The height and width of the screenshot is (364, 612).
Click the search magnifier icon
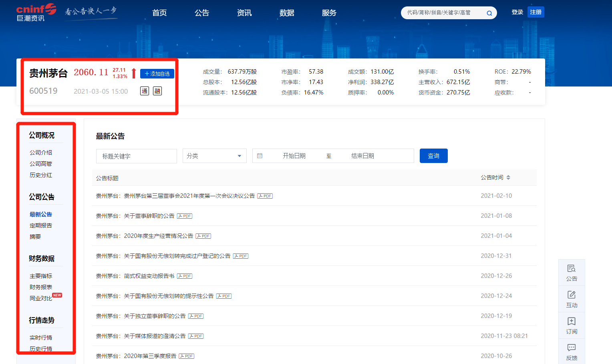coord(489,13)
